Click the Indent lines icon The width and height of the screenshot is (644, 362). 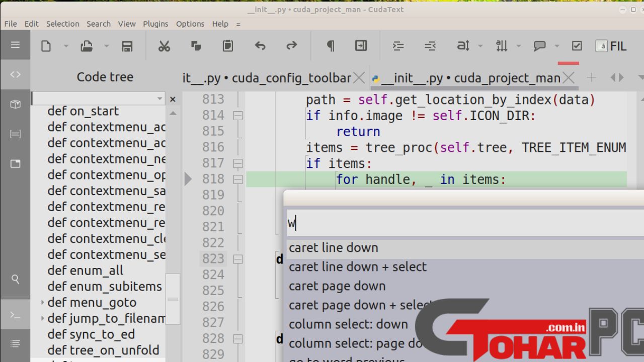[398, 46]
